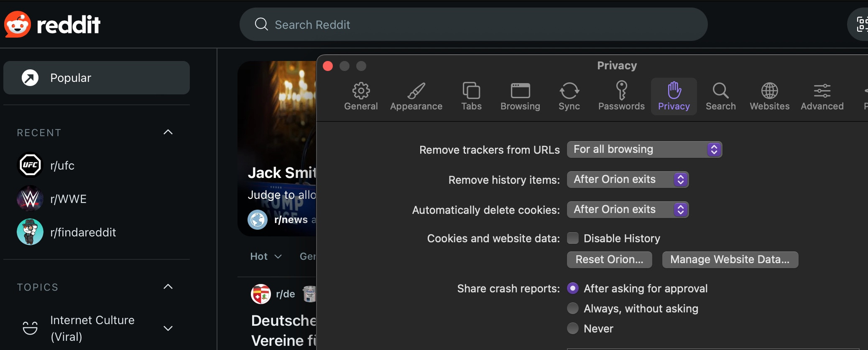Image resolution: width=868 pixels, height=350 pixels.
Task: Collapse the Recent section chevron
Action: click(168, 132)
